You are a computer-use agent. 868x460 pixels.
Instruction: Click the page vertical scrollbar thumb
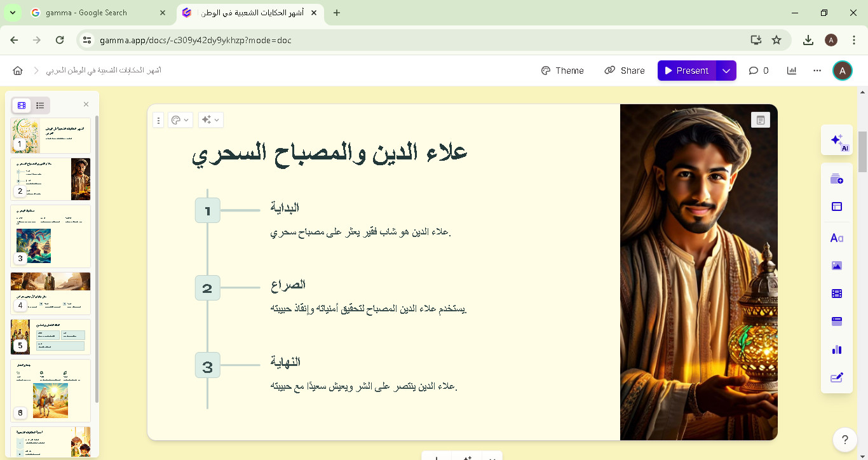click(862, 151)
